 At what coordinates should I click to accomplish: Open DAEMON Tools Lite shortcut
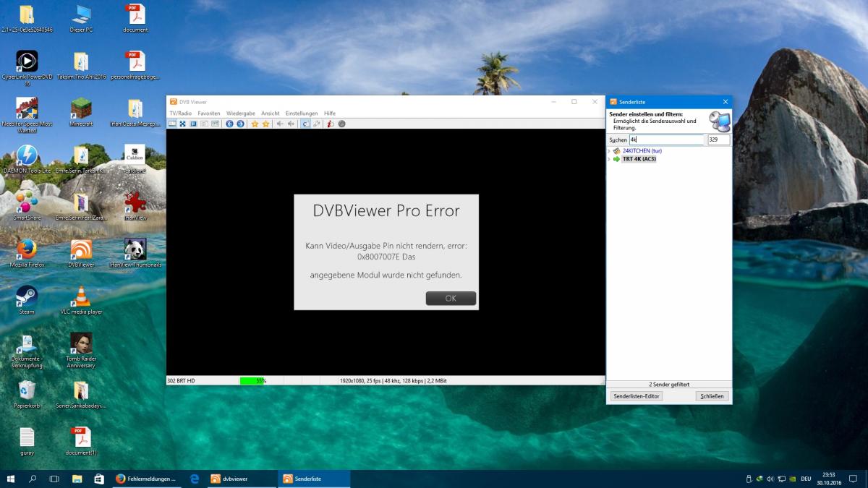coord(27,160)
